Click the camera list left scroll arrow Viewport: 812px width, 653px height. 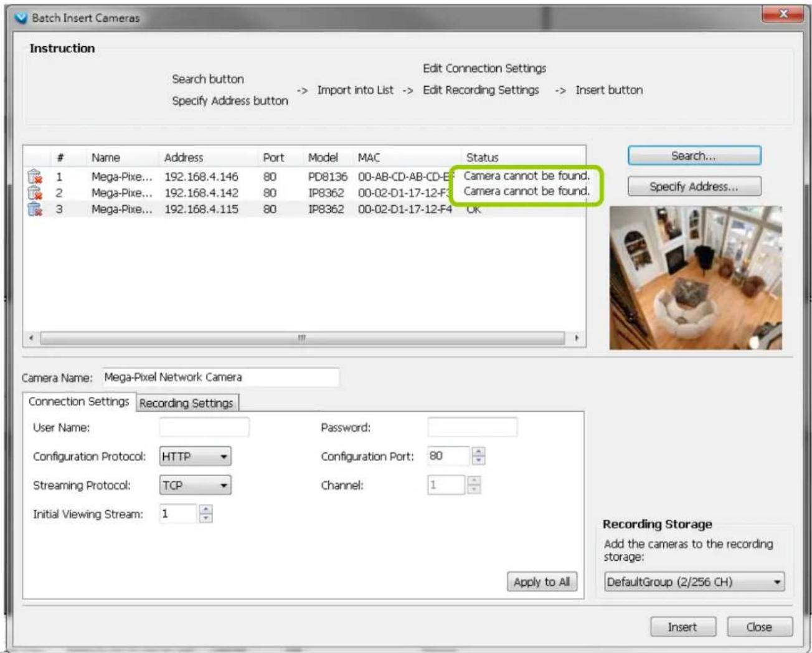(32, 338)
